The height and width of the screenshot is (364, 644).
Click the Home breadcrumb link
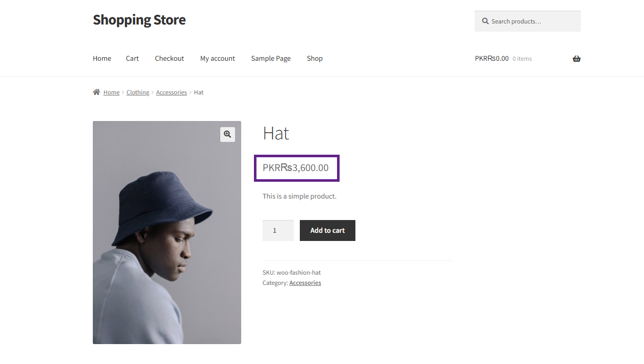click(x=111, y=92)
